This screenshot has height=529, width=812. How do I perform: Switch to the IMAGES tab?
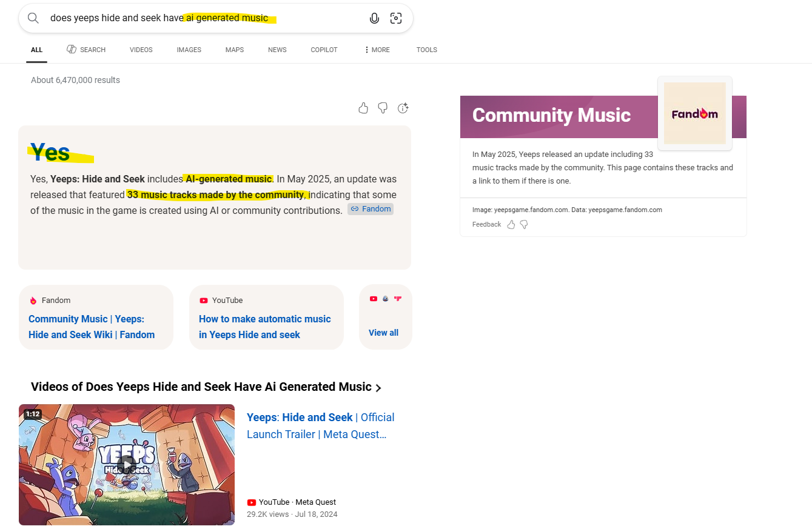tap(189, 50)
